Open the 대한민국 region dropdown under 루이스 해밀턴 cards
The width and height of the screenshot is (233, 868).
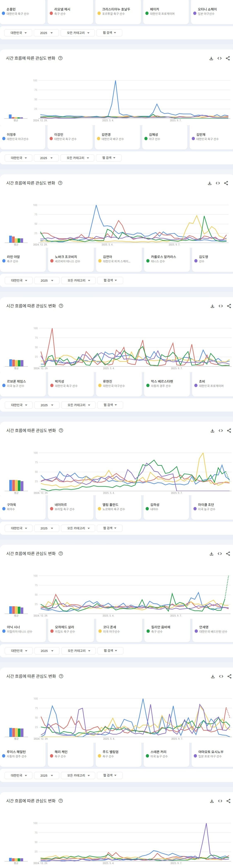pos(18,775)
